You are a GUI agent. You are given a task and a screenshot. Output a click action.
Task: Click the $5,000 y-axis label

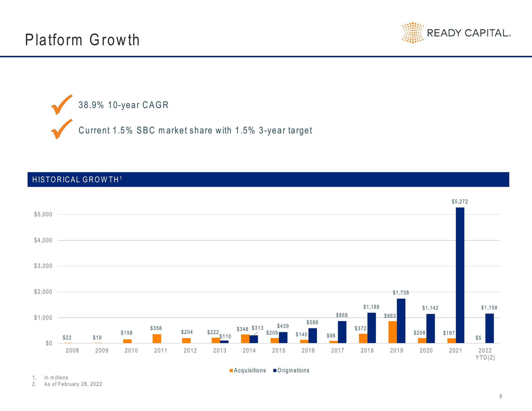point(43,214)
